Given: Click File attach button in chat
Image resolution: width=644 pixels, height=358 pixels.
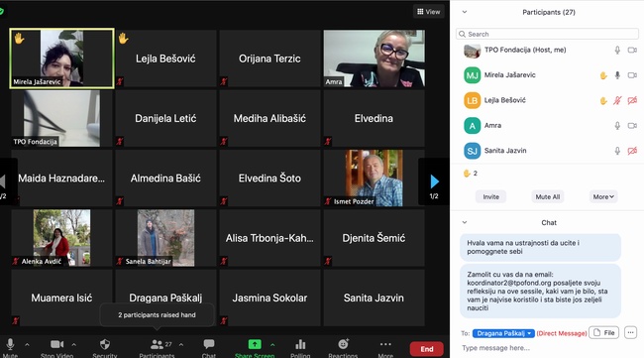Looking at the screenshot, I should (603, 332).
